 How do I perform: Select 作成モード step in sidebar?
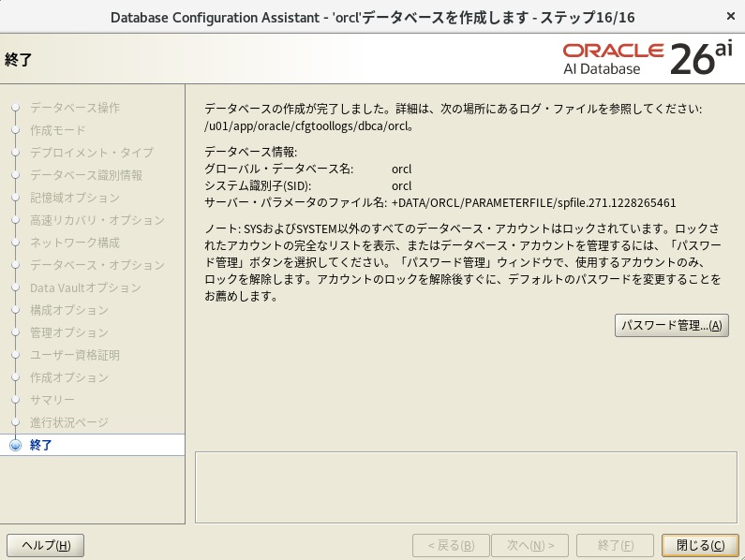point(57,130)
